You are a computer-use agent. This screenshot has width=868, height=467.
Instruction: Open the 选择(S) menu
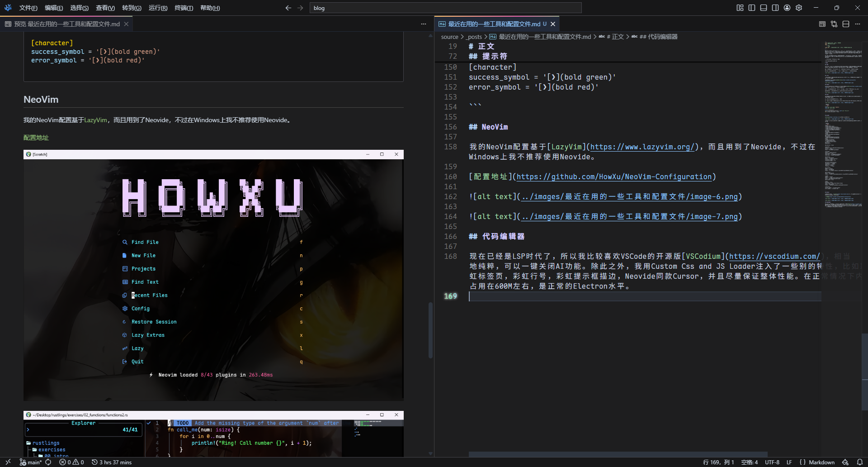pyautogui.click(x=79, y=8)
